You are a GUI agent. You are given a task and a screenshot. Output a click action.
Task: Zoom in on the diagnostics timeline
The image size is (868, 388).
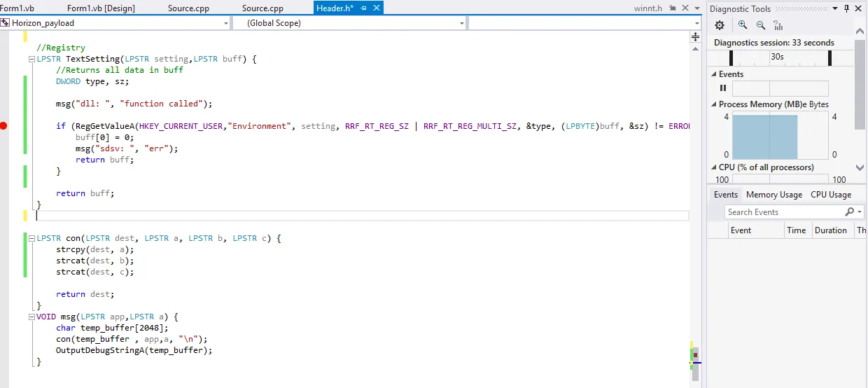point(743,25)
